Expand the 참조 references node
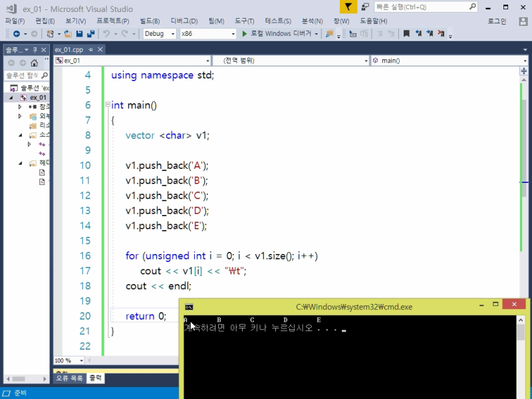 pyautogui.click(x=20, y=107)
